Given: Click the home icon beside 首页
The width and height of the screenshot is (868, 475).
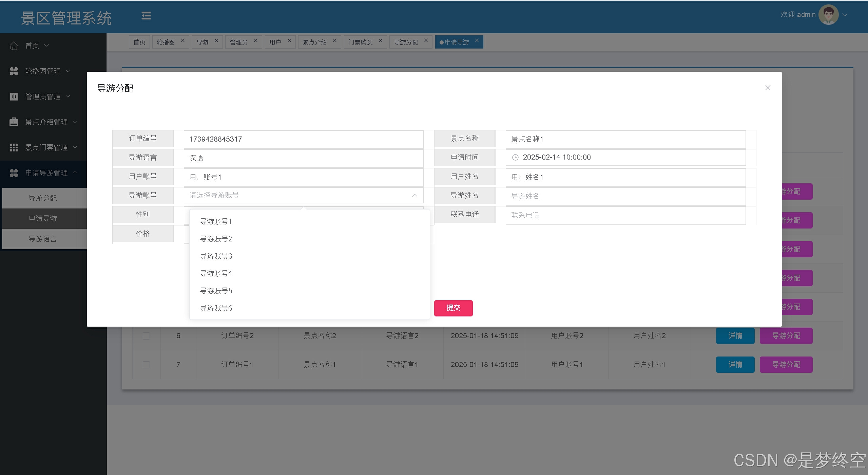Looking at the screenshot, I should tap(14, 45).
